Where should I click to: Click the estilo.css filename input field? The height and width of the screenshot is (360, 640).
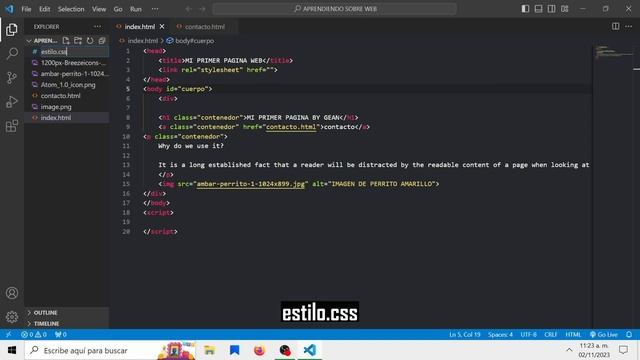(74, 51)
